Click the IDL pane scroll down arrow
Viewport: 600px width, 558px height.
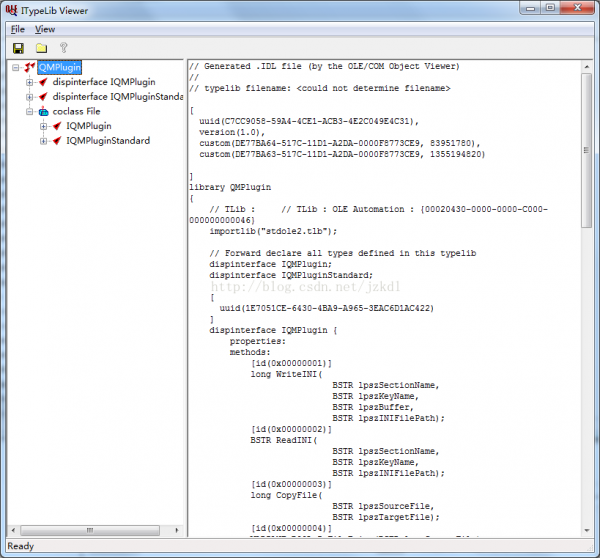pos(587,530)
